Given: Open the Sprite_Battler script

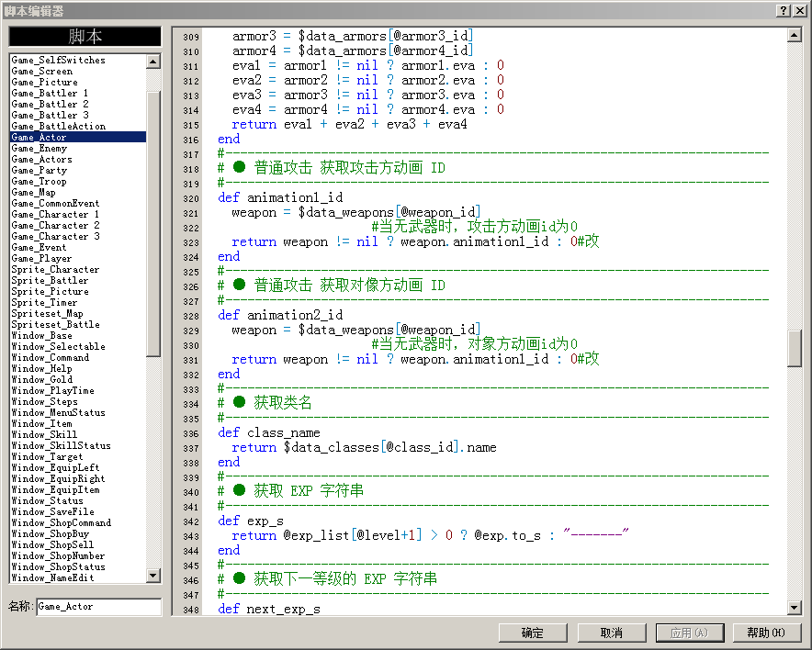Looking at the screenshot, I should pyautogui.click(x=78, y=280).
